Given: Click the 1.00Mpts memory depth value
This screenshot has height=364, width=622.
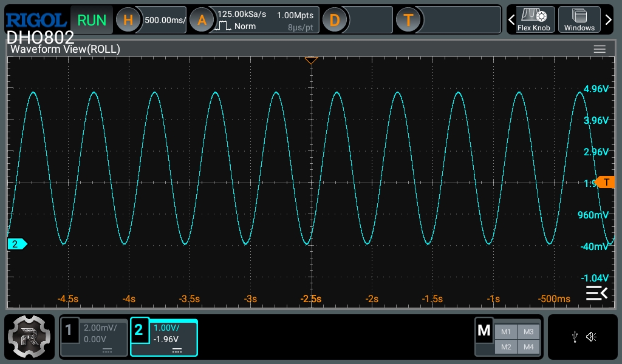Looking at the screenshot, I should [295, 15].
